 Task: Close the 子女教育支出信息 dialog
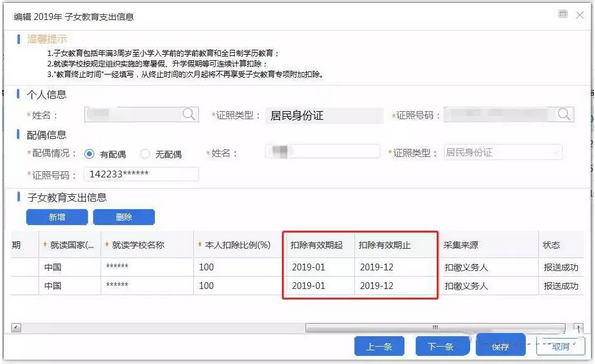coord(580,15)
